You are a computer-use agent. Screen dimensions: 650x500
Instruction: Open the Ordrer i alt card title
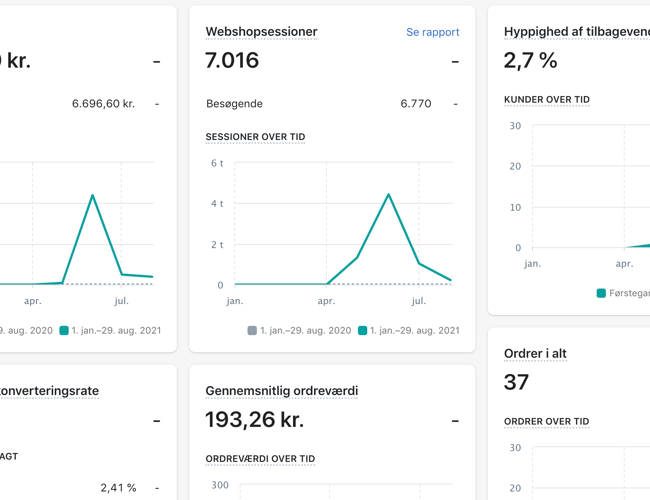point(535,353)
